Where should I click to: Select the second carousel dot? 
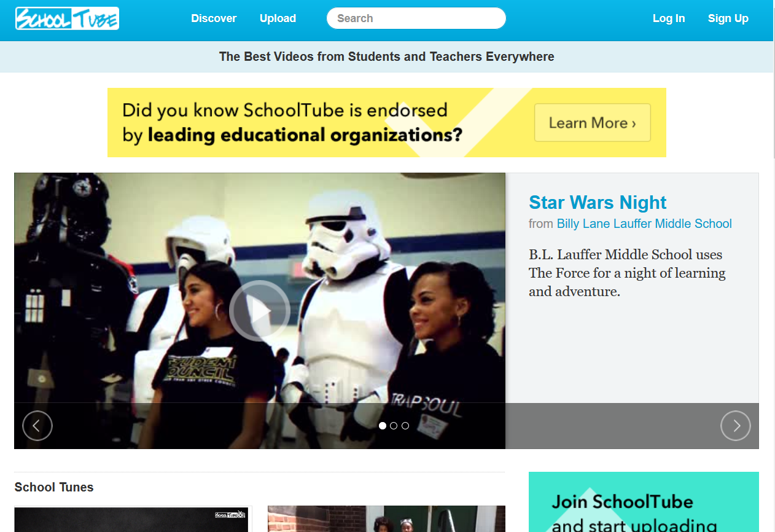pos(394,426)
